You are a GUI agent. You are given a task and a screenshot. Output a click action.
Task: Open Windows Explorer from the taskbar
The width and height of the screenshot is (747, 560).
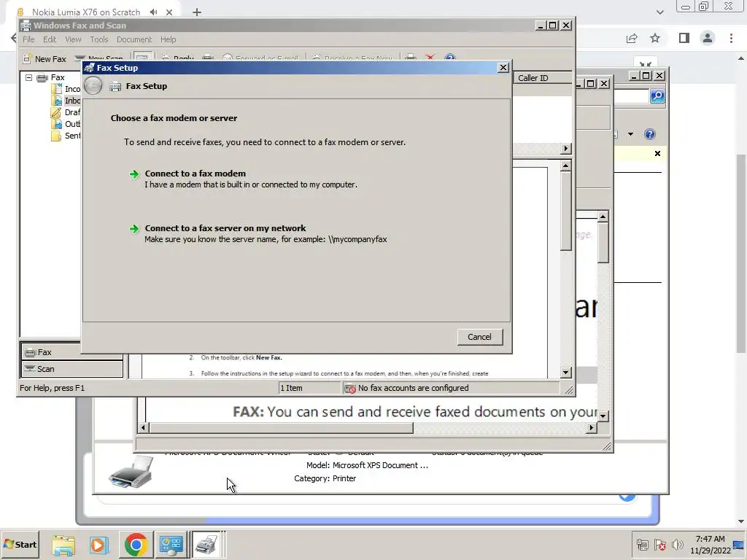pos(63,545)
